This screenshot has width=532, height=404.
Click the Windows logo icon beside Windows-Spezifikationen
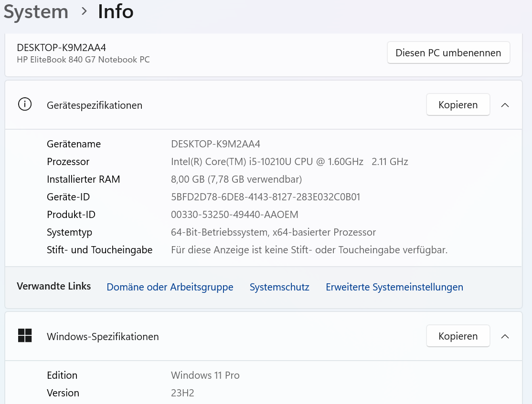coord(25,335)
